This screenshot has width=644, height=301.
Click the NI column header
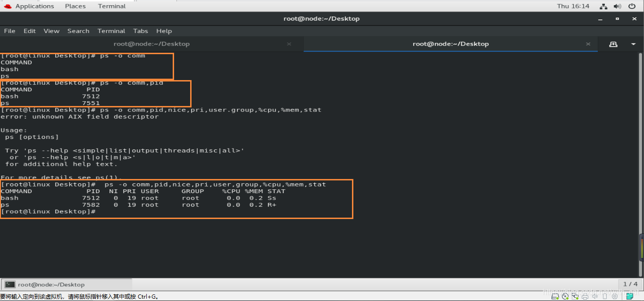[x=114, y=191]
